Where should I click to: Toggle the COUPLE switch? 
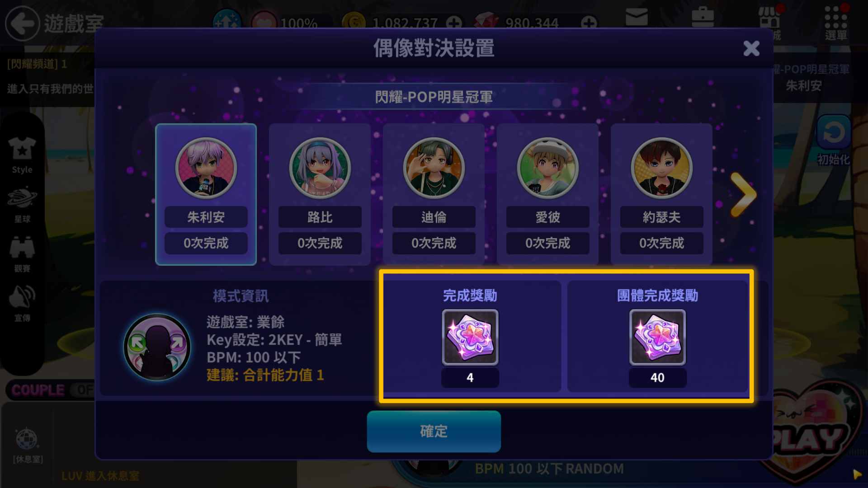pos(50,389)
